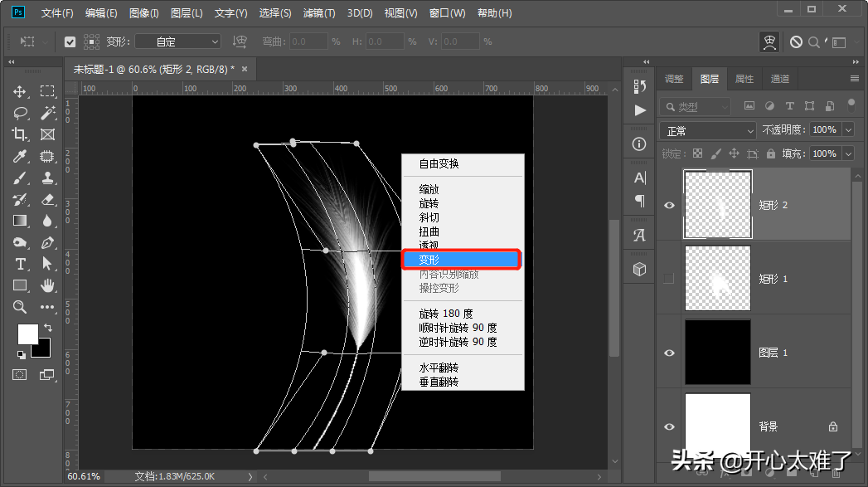Select the Eraser tool

pos(47,199)
